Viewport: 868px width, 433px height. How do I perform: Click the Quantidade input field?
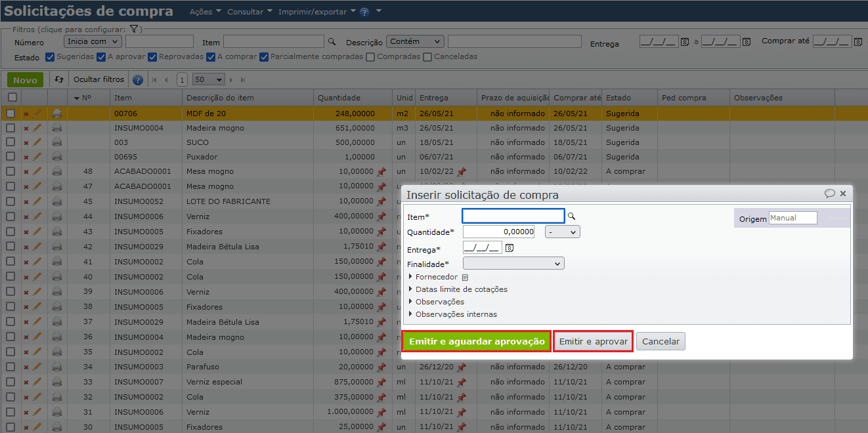pyautogui.click(x=499, y=232)
